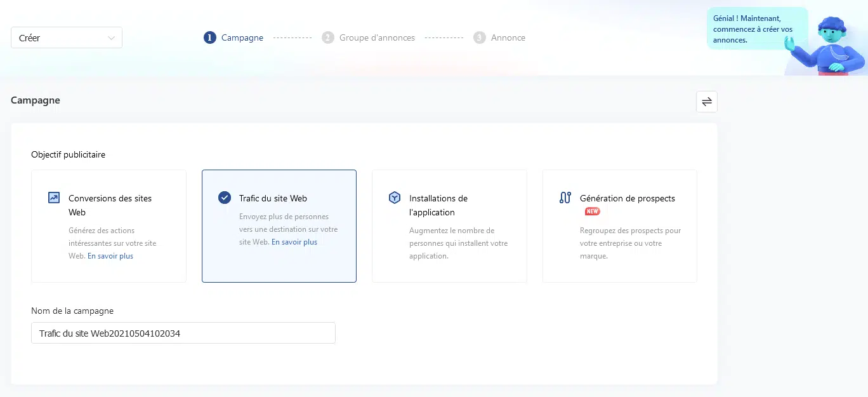Click the Génération de prospects path icon
Image resolution: width=868 pixels, height=397 pixels.
click(565, 198)
